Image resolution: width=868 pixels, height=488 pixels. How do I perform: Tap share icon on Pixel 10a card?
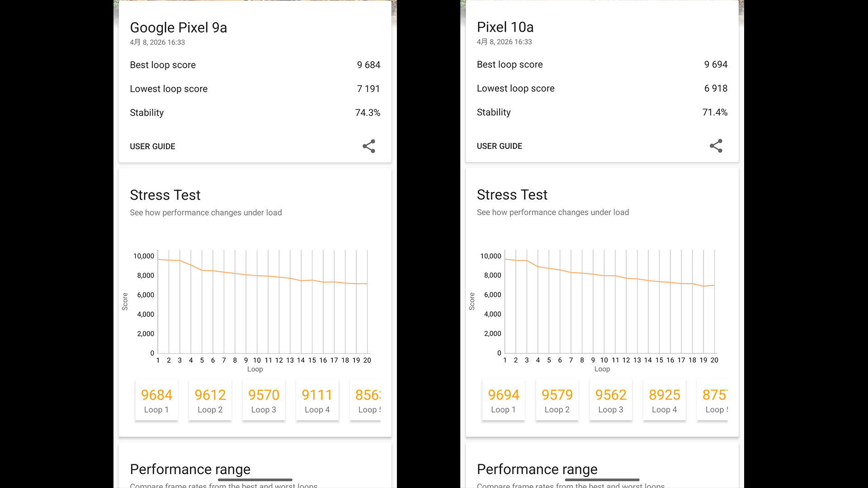tap(716, 145)
